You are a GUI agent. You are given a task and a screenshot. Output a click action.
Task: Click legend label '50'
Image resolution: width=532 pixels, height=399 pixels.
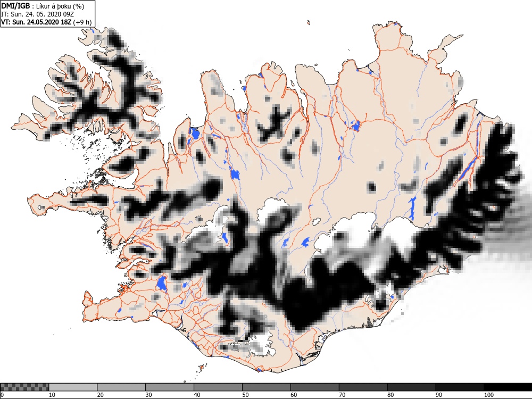(x=245, y=395)
